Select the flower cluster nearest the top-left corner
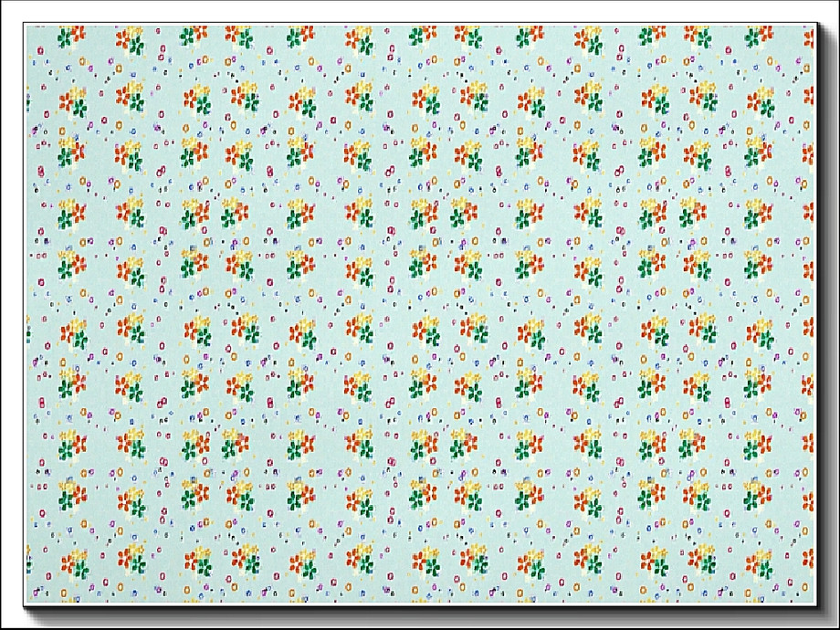Screen dimensions: 840x630 click(x=71, y=37)
